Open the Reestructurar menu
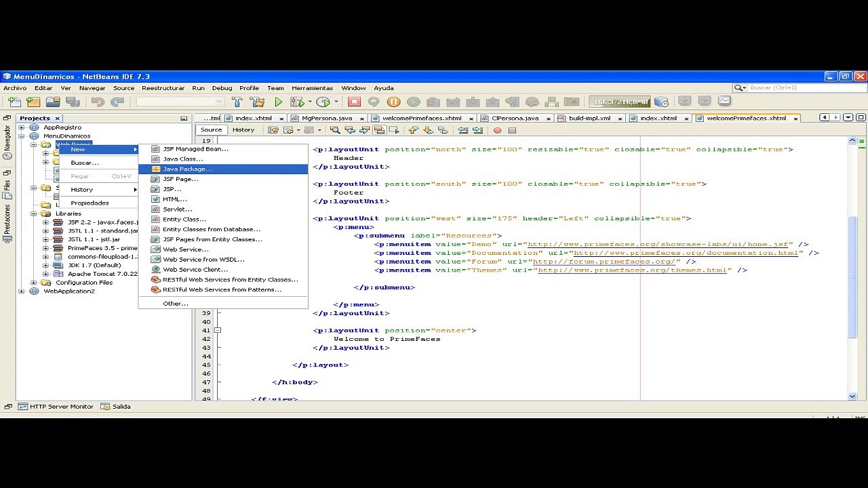This screenshot has width=868, height=488. tap(163, 88)
